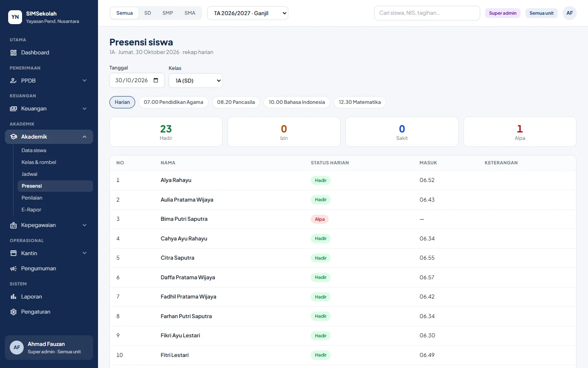The image size is (588, 368).
Task: Focus the Cari siswa search field
Action: pyautogui.click(x=427, y=13)
